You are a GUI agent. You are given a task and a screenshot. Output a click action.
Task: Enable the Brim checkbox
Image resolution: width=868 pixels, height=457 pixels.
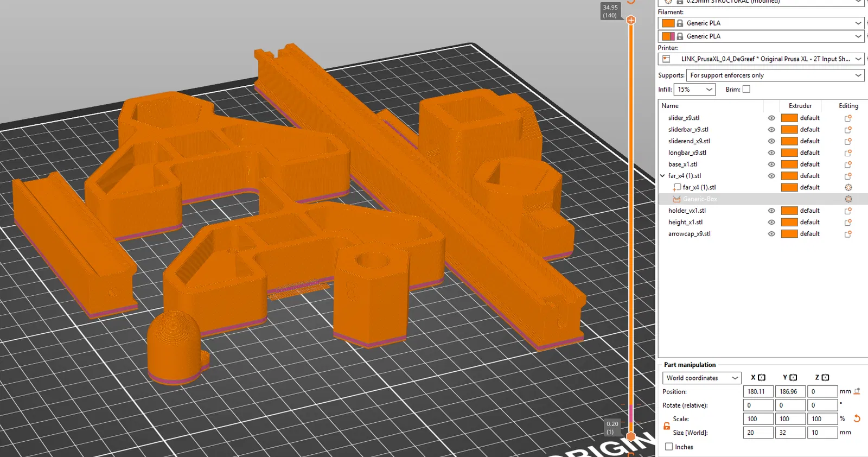coord(746,90)
